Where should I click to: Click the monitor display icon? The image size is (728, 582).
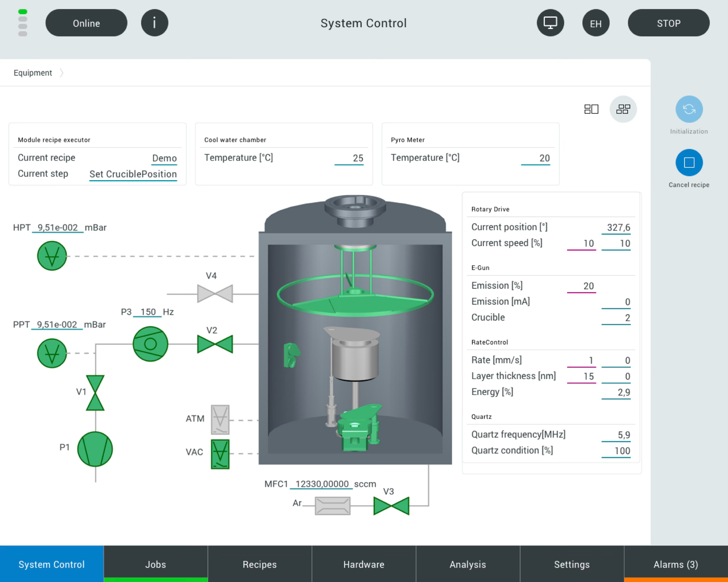click(550, 23)
